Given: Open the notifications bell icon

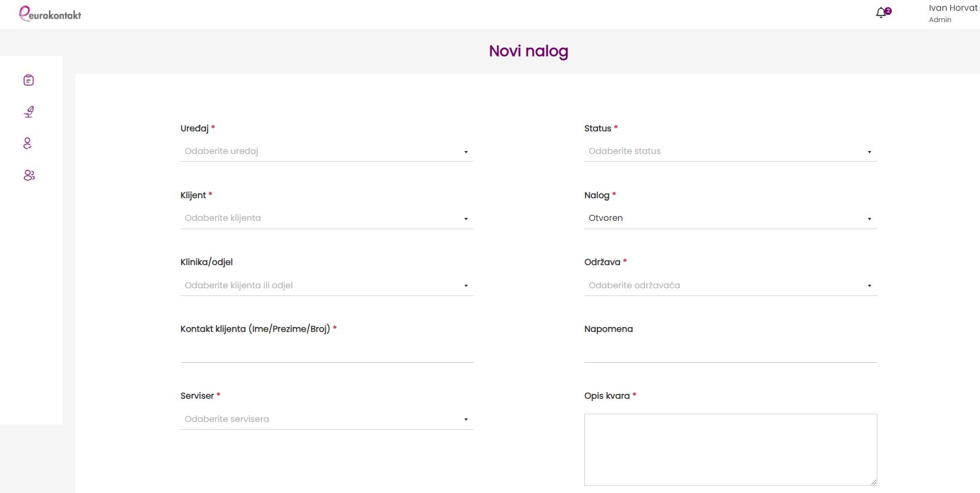Looking at the screenshot, I should click(882, 13).
